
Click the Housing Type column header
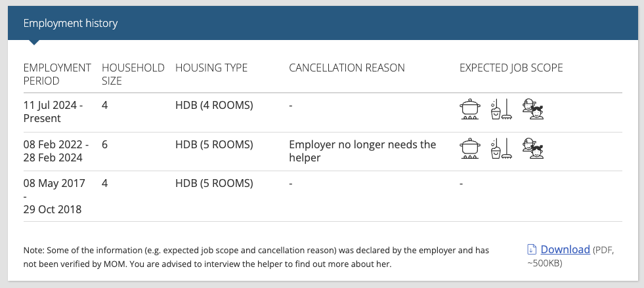pos(211,68)
